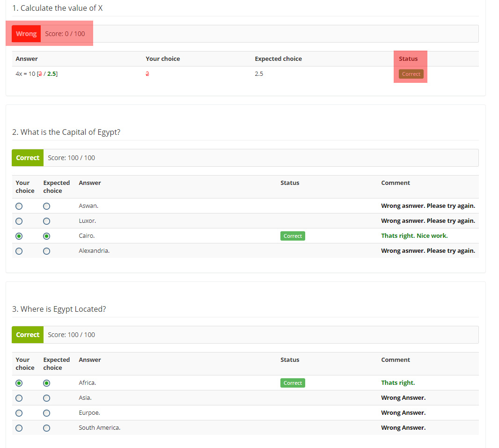Select the Your choice radio for Aswan
This screenshot has width=499, height=448.
(x=19, y=206)
